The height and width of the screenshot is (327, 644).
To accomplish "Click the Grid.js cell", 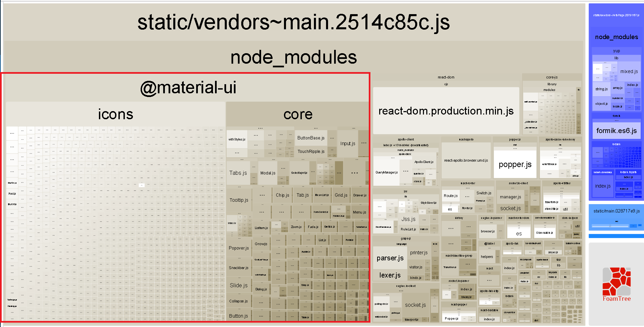I will [x=341, y=195].
